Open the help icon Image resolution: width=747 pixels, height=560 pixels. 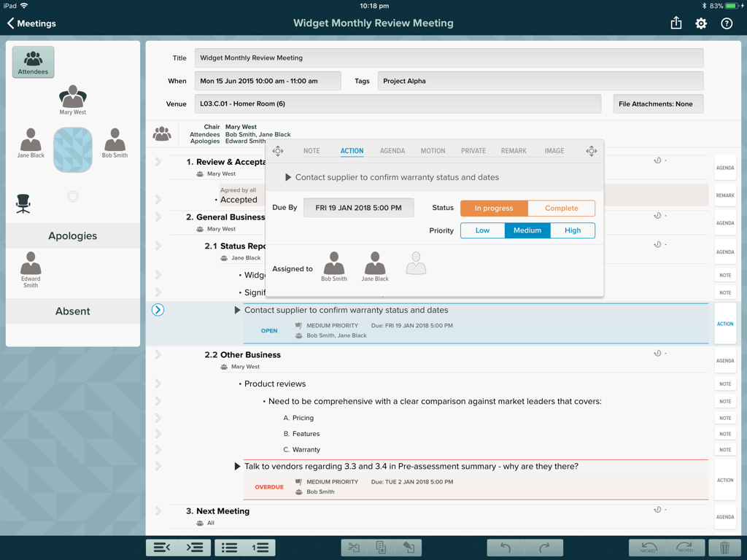727,23
